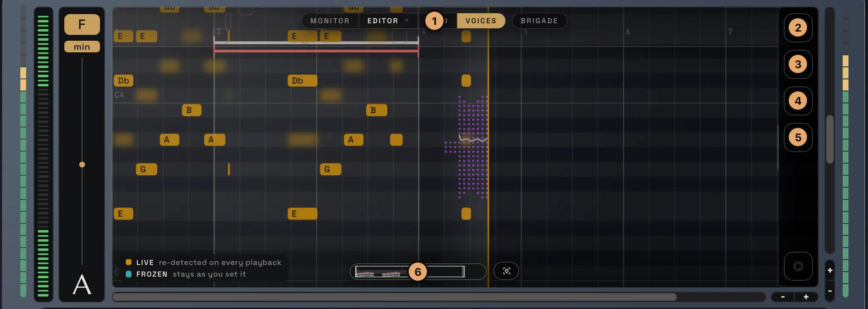Click the horizontal scrollbar thumb
This screenshot has height=309, width=868.
[x=395, y=297]
